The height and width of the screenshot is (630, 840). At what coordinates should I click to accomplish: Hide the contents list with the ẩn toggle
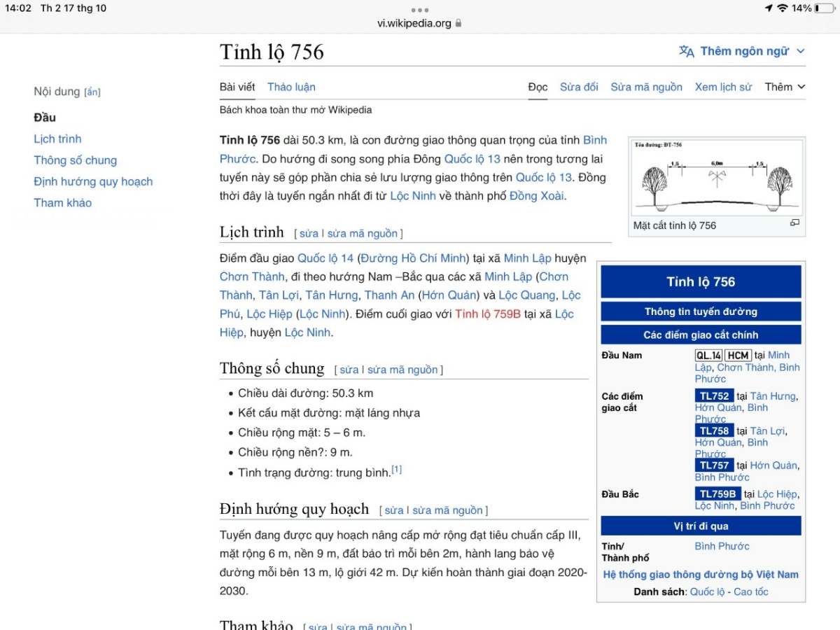pyautogui.click(x=92, y=92)
